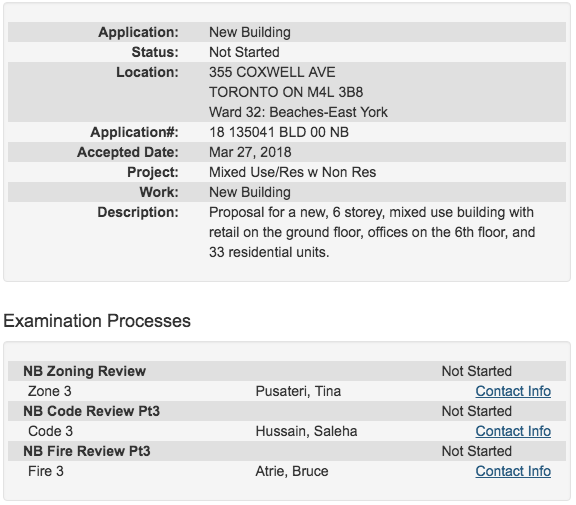
Task: Click the Not Started status of Zoning Review
Action: point(476,371)
